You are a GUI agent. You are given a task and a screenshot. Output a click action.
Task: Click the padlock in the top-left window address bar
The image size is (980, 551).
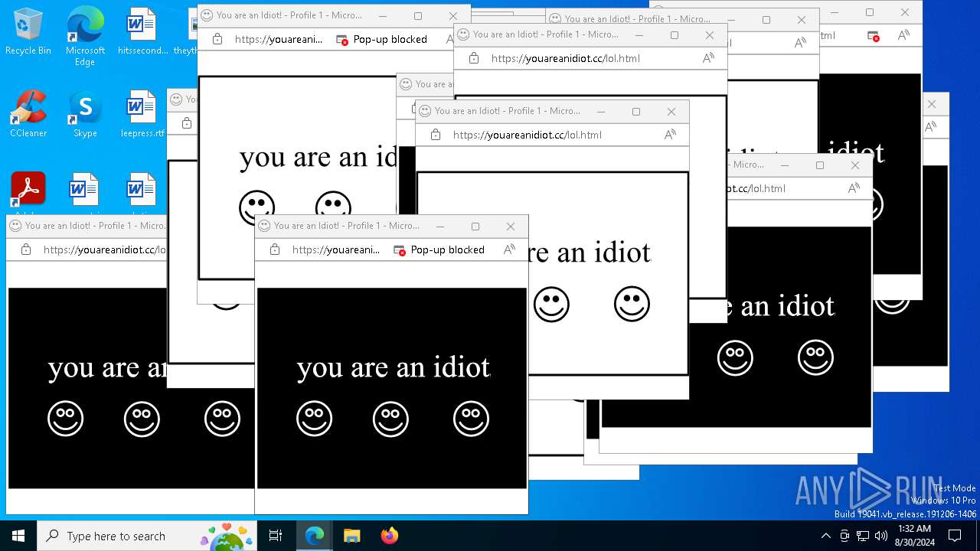click(217, 39)
